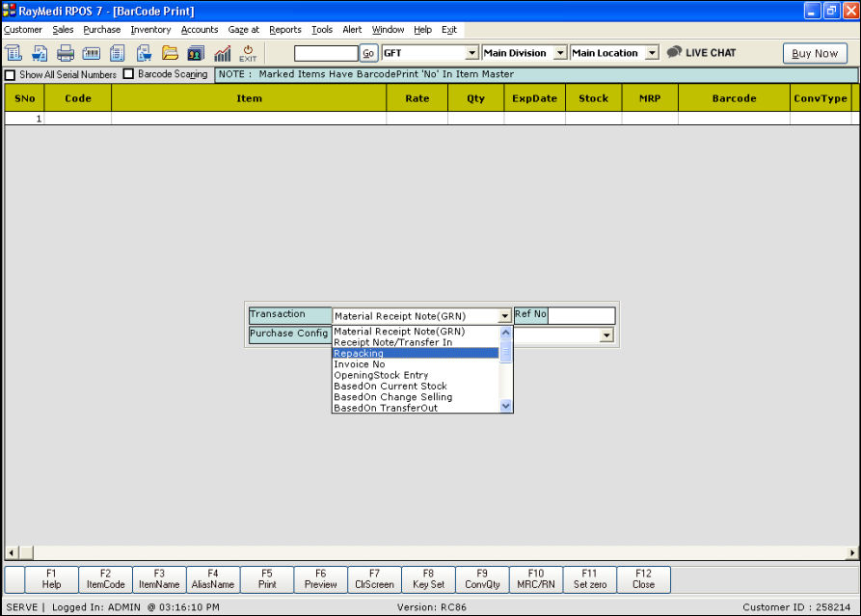Open the Sales menu
Screen dimensions: 861x616
63,30
